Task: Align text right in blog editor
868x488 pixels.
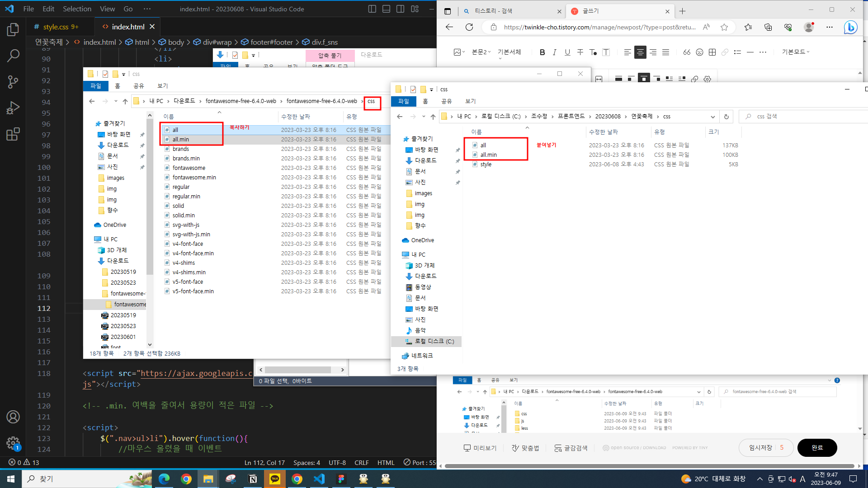Action: [653, 52]
